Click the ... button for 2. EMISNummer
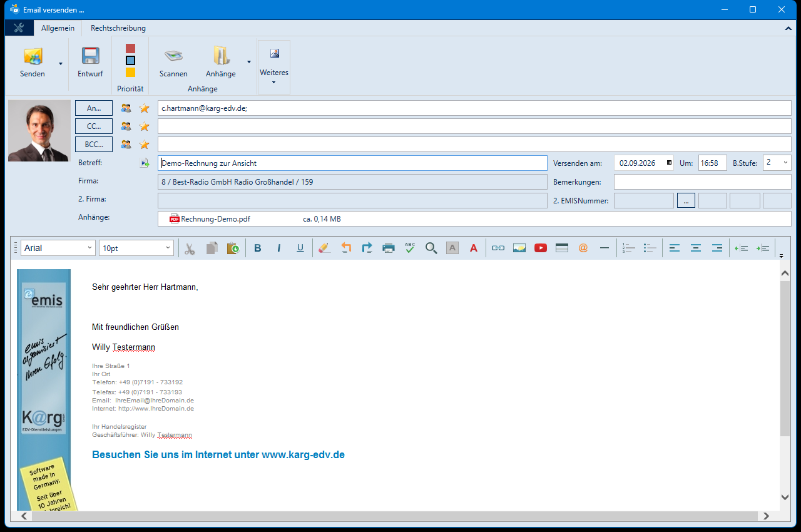The height and width of the screenshot is (532, 801). 686,201
